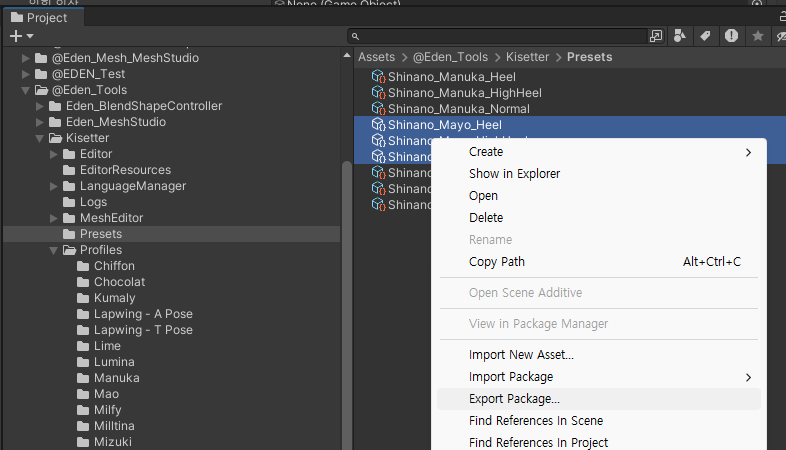This screenshot has width=786, height=450.
Task: Expand the Eden_MeshStudio folder arrow
Action: tap(40, 122)
